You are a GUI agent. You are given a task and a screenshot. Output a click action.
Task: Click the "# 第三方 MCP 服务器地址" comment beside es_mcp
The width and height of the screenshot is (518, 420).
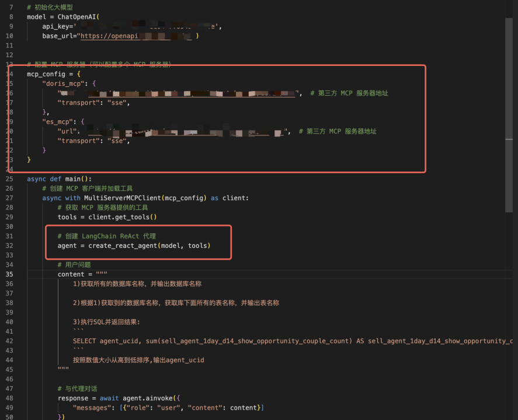(338, 131)
